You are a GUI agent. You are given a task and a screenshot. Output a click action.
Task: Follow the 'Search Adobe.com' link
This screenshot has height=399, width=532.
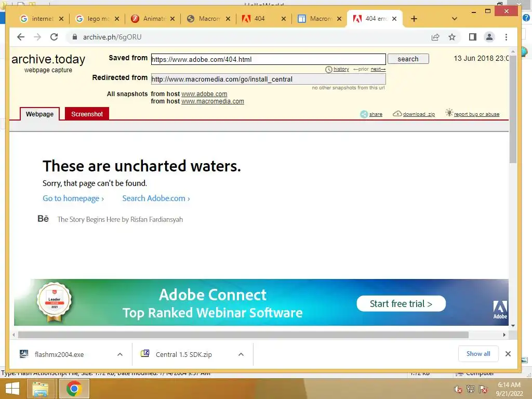tap(156, 198)
